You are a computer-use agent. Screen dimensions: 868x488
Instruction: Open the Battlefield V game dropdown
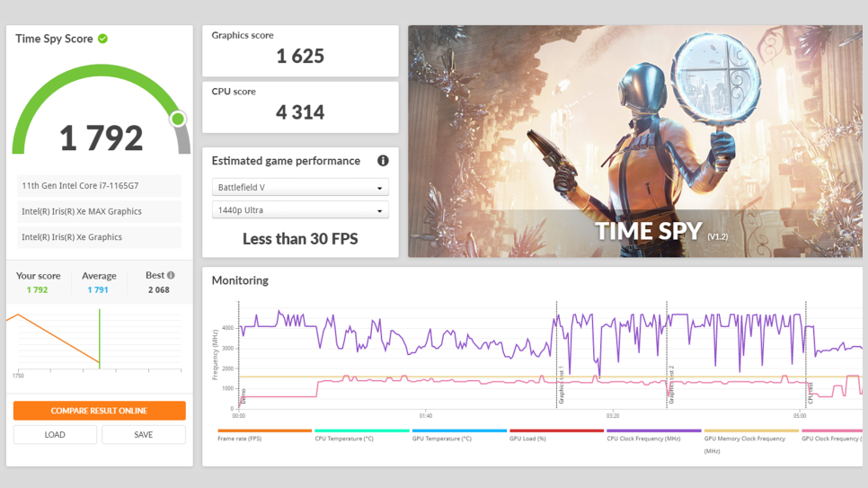click(x=300, y=187)
